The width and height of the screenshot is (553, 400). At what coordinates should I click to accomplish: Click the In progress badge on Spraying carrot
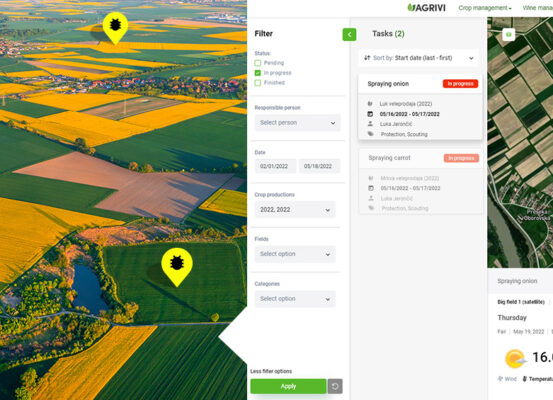point(461,158)
